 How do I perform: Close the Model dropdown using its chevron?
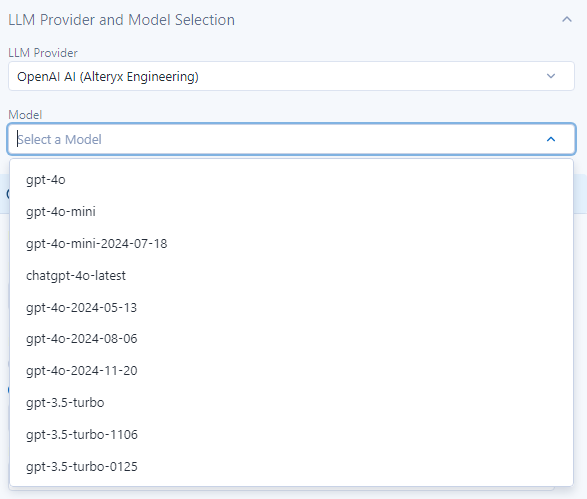click(551, 139)
